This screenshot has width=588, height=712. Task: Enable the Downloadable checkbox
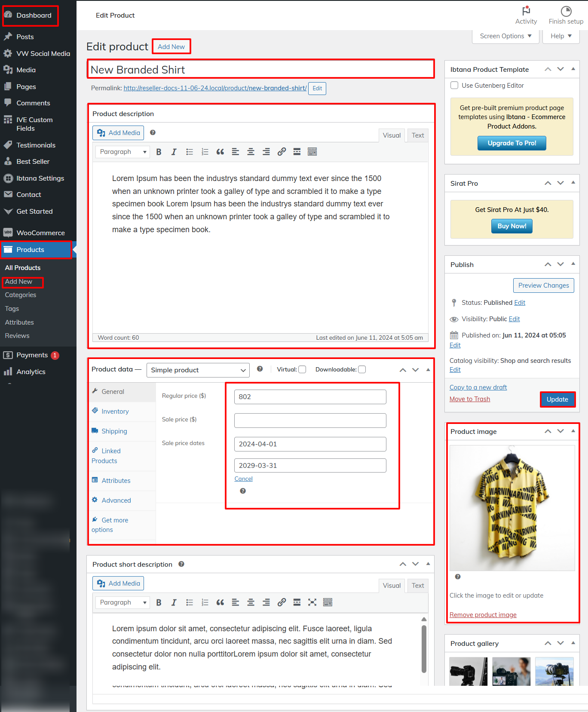[x=362, y=369]
